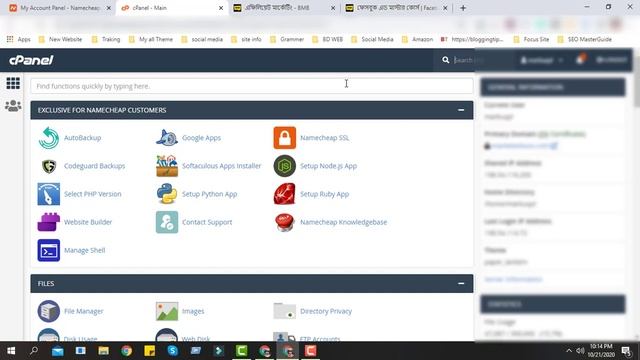This screenshot has width=640, height=360.
Task: Open the File Manager link
Action: (84, 311)
